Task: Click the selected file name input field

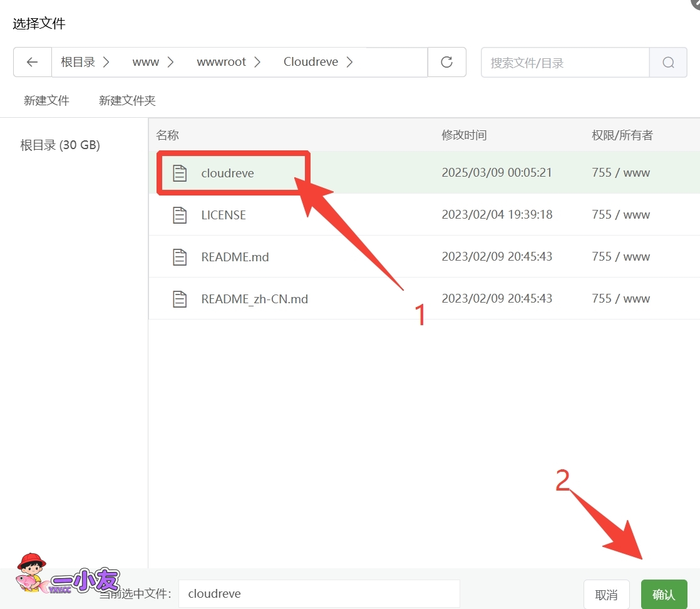Action: [x=319, y=593]
